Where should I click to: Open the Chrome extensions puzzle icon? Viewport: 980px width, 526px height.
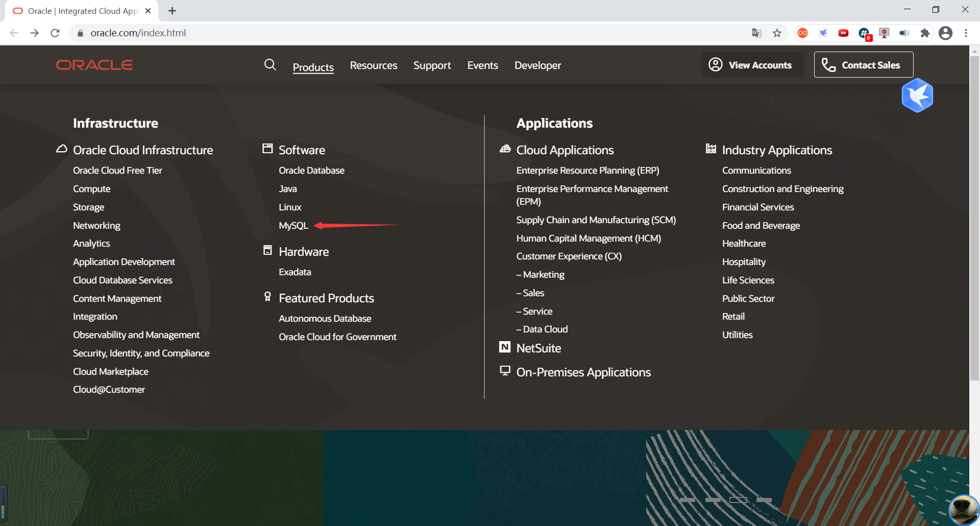pyautogui.click(x=925, y=33)
